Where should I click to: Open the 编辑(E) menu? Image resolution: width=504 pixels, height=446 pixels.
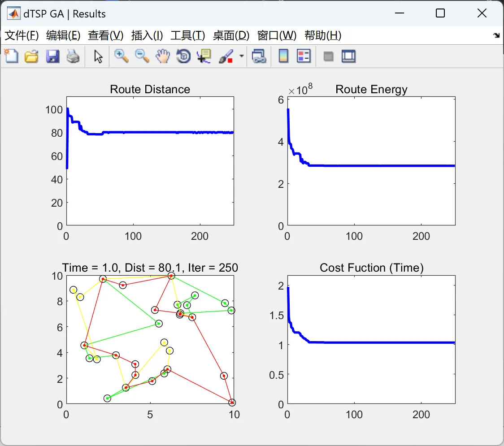point(63,35)
